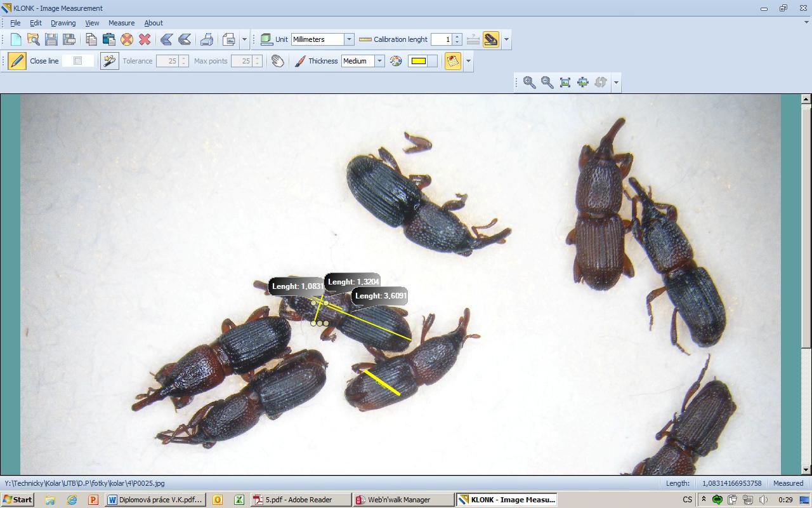Open image with the folder-magnifier icon
This screenshot has width=812, height=508.
[34, 39]
